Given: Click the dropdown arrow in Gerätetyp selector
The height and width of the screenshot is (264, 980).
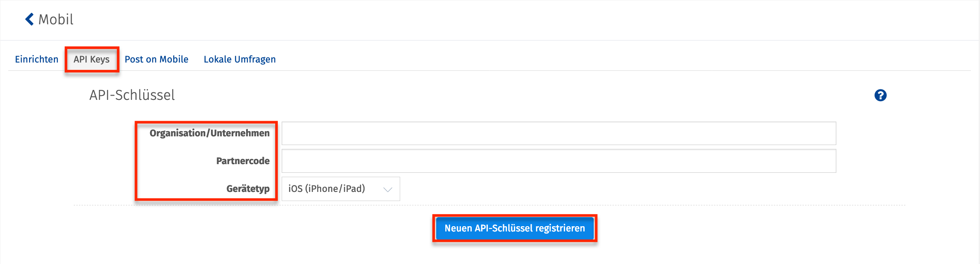Looking at the screenshot, I should pyautogui.click(x=388, y=189).
